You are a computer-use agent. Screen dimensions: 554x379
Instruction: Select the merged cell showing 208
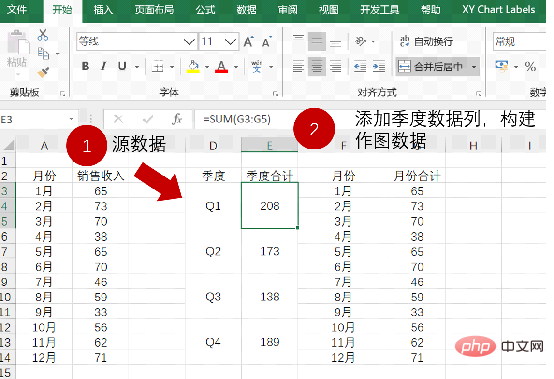point(270,206)
